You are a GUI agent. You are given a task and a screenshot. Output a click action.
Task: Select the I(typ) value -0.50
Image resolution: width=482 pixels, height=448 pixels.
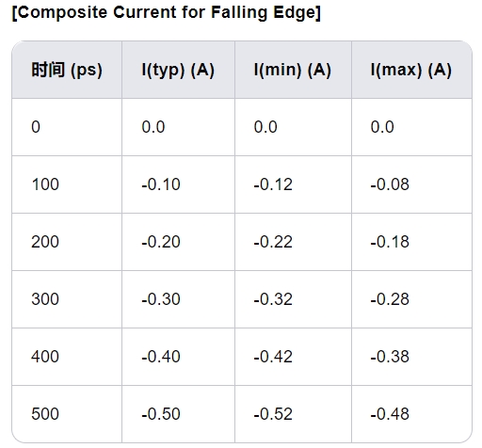pyautogui.click(x=161, y=414)
